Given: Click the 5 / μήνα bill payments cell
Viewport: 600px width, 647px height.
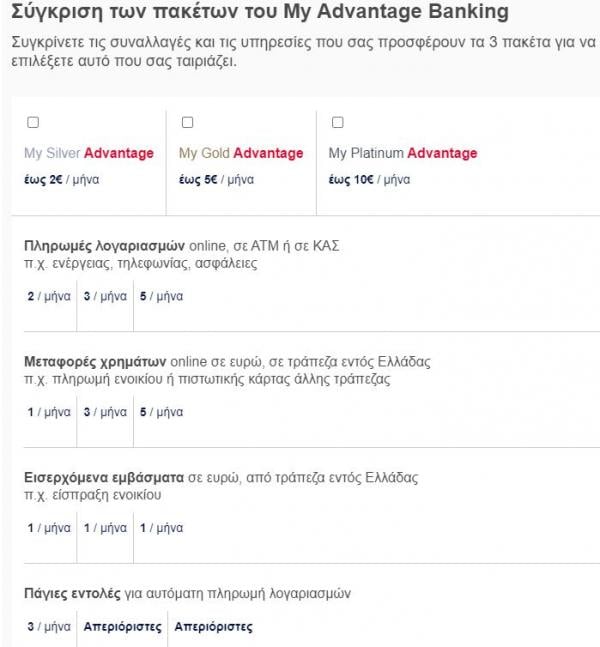Looking at the screenshot, I should pyautogui.click(x=161, y=296).
